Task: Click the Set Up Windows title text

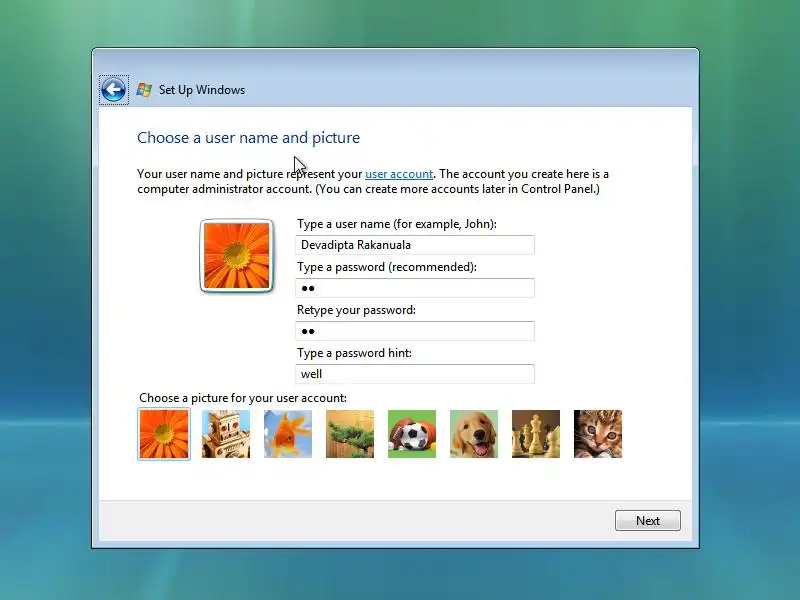Action: pos(202,90)
